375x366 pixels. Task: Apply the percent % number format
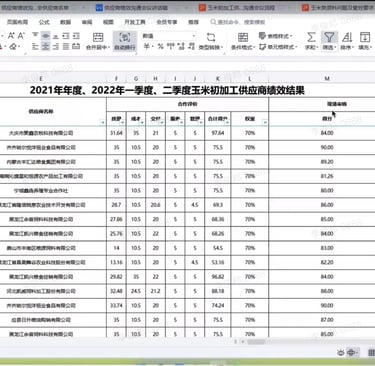pyautogui.click(x=160, y=46)
